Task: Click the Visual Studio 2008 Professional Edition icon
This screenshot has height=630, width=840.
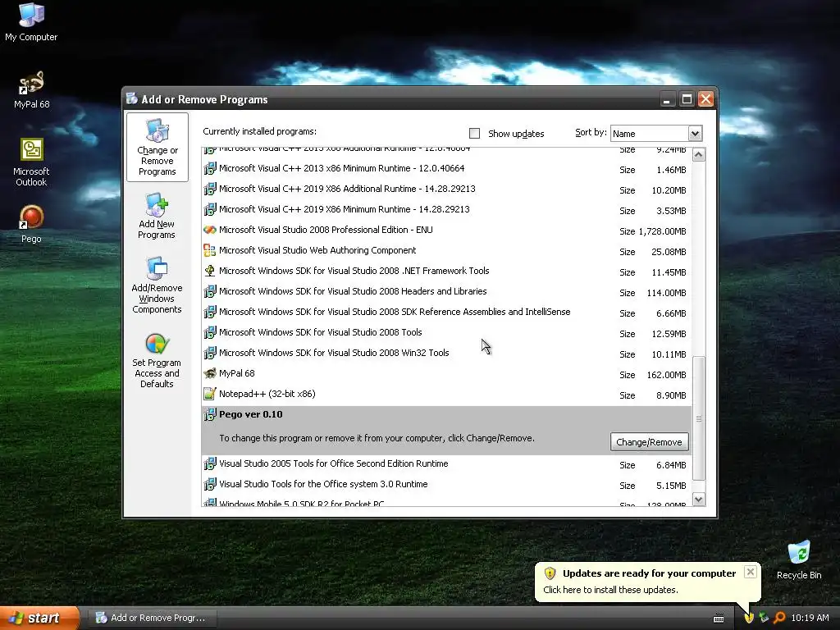Action: pos(209,230)
